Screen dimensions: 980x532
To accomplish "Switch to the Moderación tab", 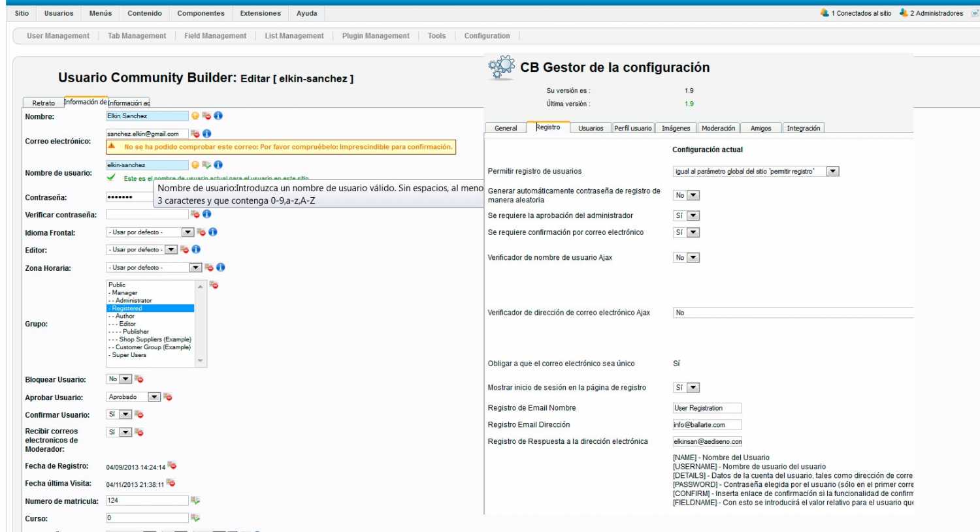I will point(718,128).
